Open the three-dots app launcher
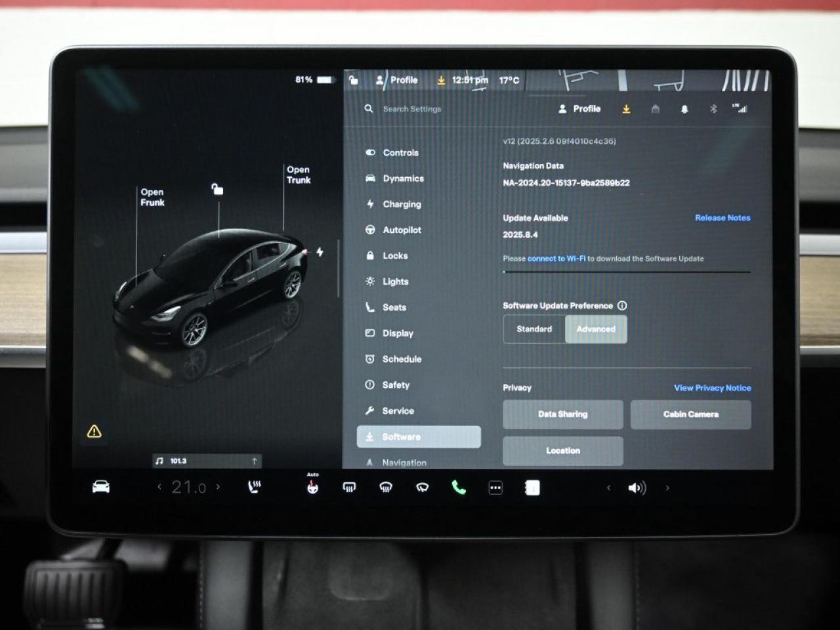The height and width of the screenshot is (630, 840). point(495,488)
